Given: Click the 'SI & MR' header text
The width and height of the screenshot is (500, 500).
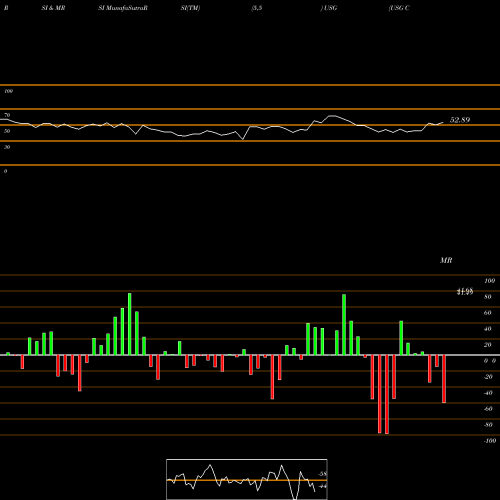Looking at the screenshot, I should 53,8.
